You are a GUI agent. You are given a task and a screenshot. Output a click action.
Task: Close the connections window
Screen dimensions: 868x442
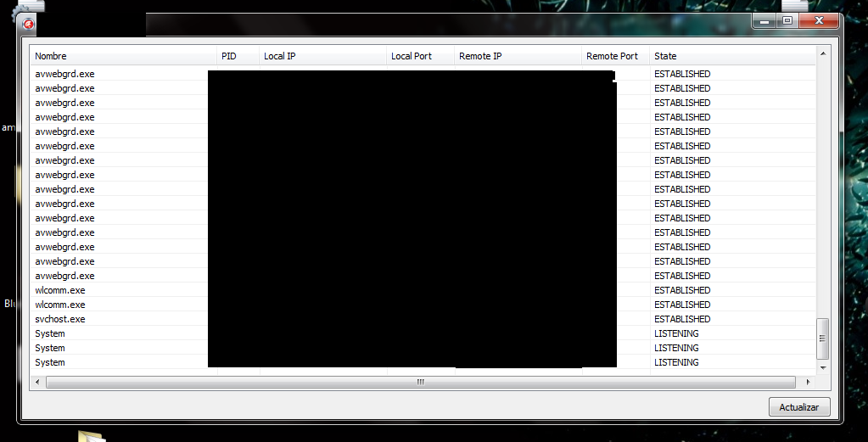(819, 20)
